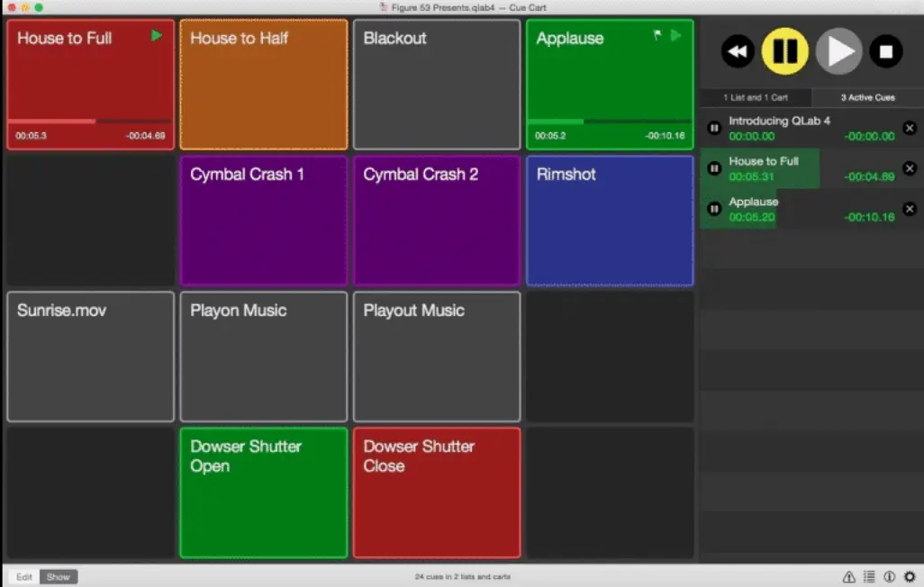Click the Introducing QLab 4 row title
Image resolution: width=924 pixels, height=587 pixels.
pyautogui.click(x=779, y=121)
